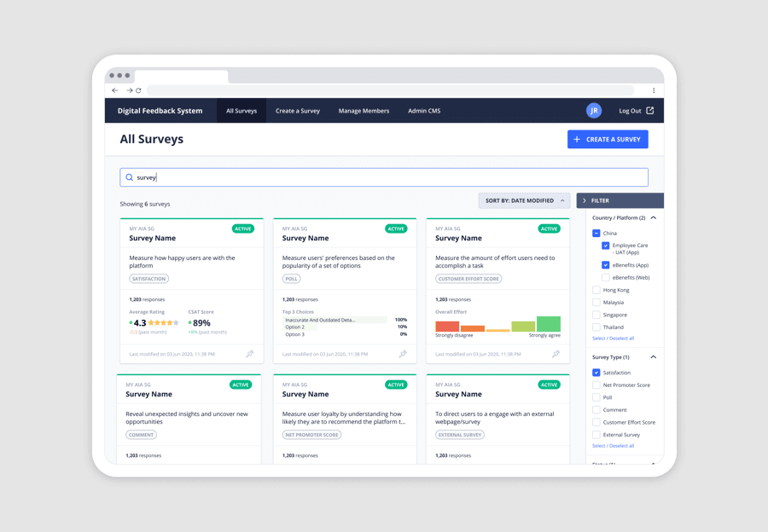
Task: Open the All Surveys nav tab
Action: click(x=241, y=111)
